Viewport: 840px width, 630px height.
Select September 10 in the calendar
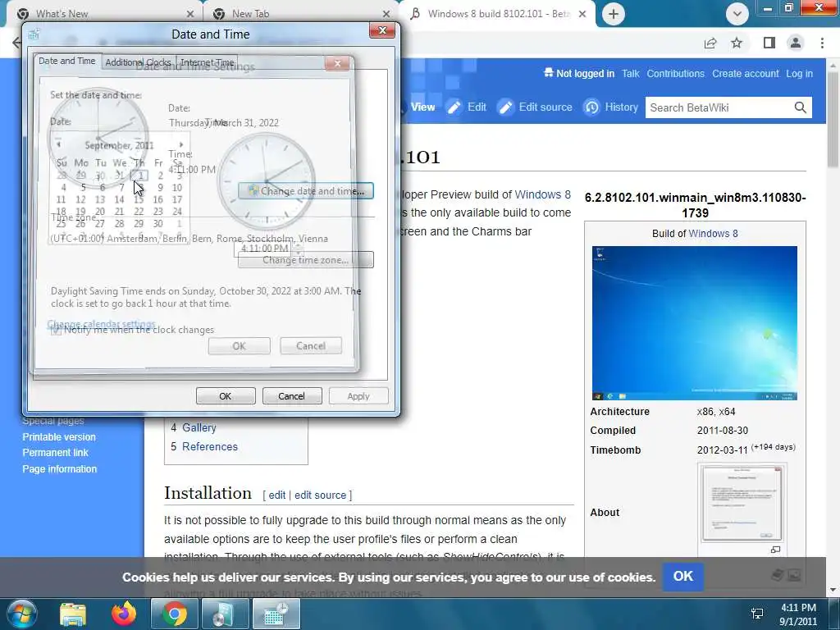point(177,188)
